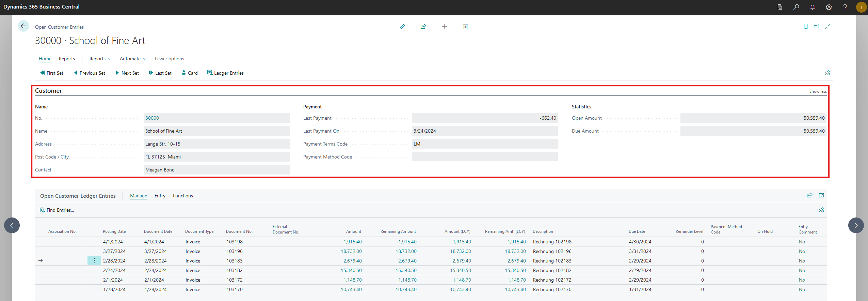Click the search magnifier in top bar
868x301 pixels.
pyautogui.click(x=796, y=7)
